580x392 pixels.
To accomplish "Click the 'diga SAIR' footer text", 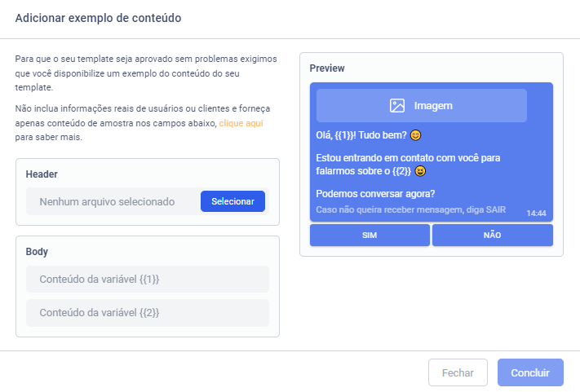I will click(487, 209).
